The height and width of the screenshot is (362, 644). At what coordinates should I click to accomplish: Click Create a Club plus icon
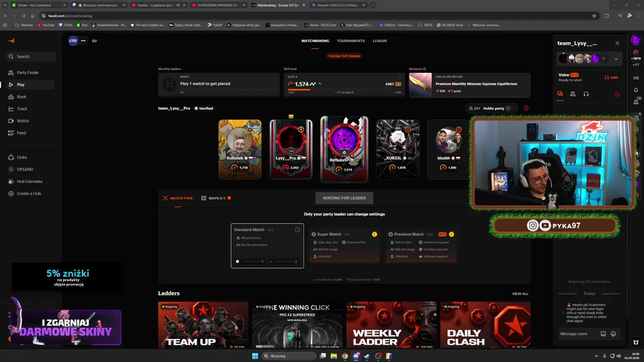pos(11,194)
